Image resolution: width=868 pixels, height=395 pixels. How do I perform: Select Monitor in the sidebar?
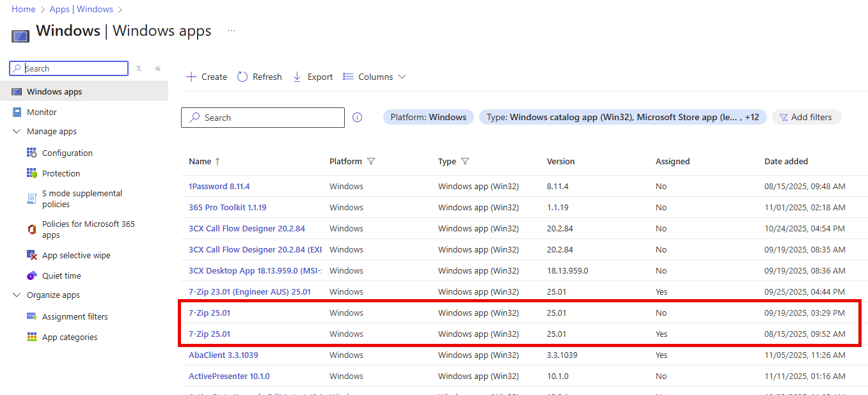[x=42, y=112]
